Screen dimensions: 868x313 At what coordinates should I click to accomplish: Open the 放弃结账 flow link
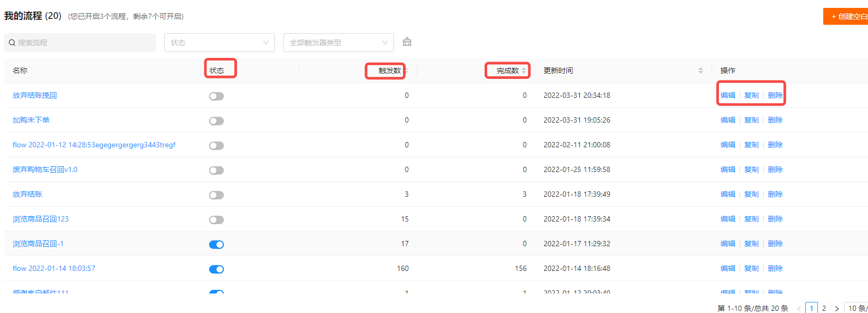[27, 194]
